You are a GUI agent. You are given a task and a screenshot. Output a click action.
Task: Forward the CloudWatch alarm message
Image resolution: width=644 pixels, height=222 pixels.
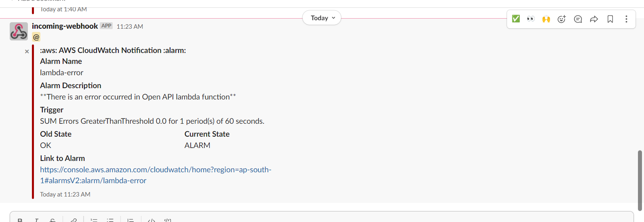click(x=594, y=19)
